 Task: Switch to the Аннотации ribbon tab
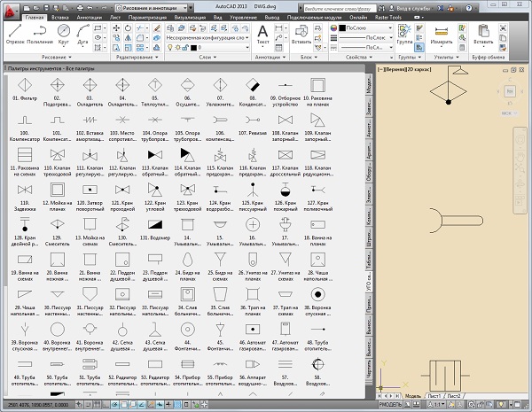(90, 17)
